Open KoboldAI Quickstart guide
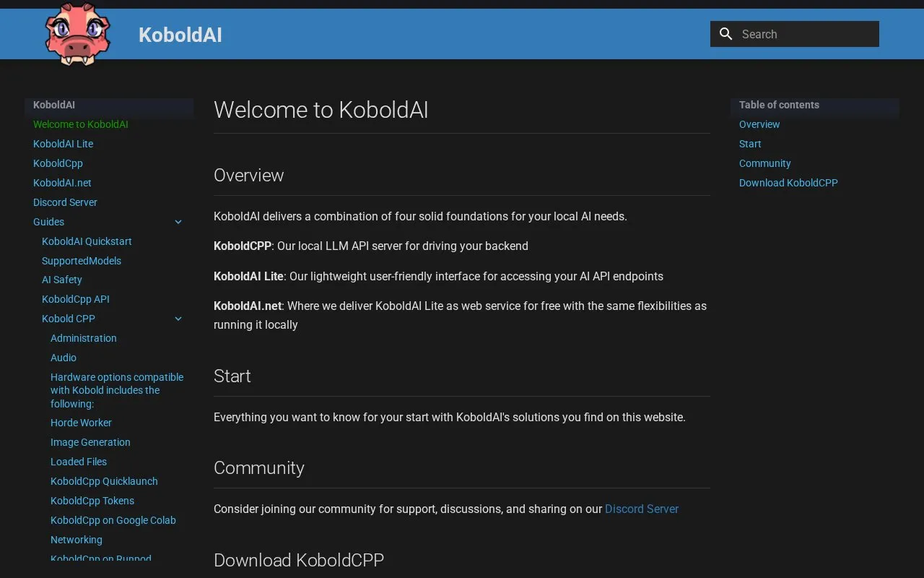The height and width of the screenshot is (578, 924). [87, 241]
